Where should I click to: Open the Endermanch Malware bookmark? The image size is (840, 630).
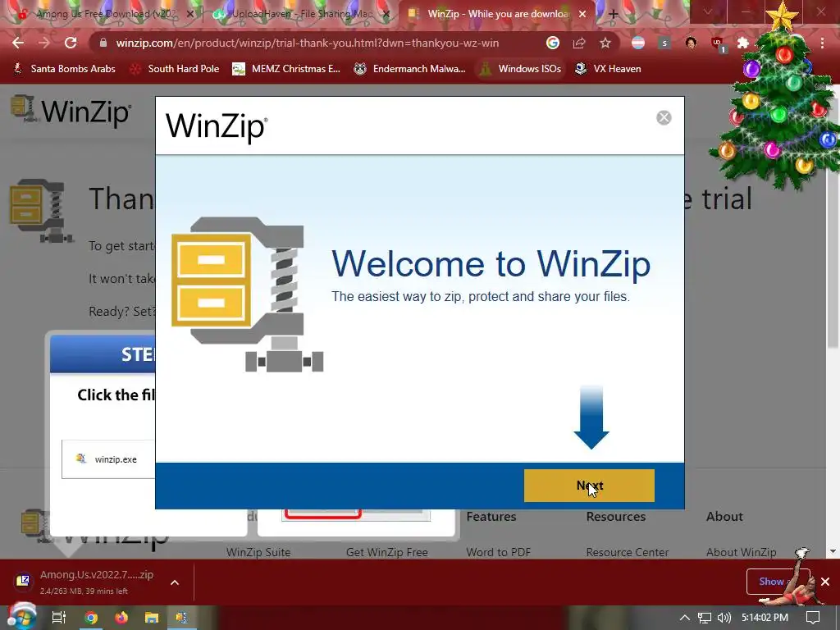pyautogui.click(x=410, y=69)
